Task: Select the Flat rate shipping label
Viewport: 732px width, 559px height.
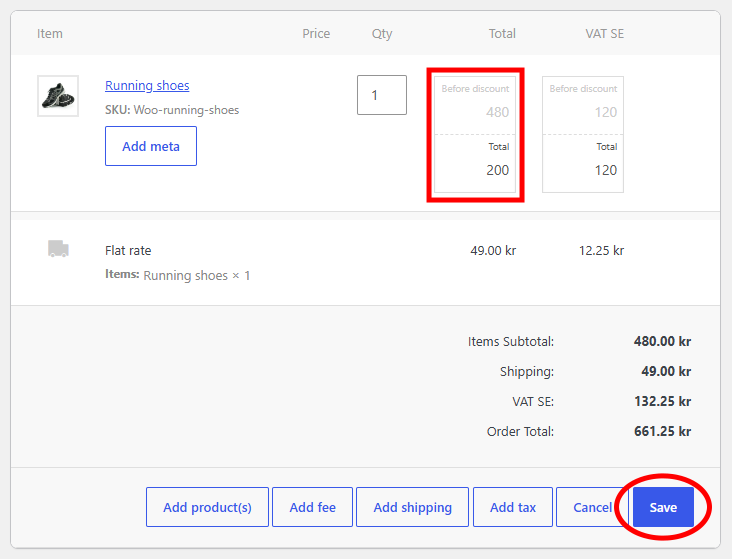Action: pyautogui.click(x=128, y=251)
